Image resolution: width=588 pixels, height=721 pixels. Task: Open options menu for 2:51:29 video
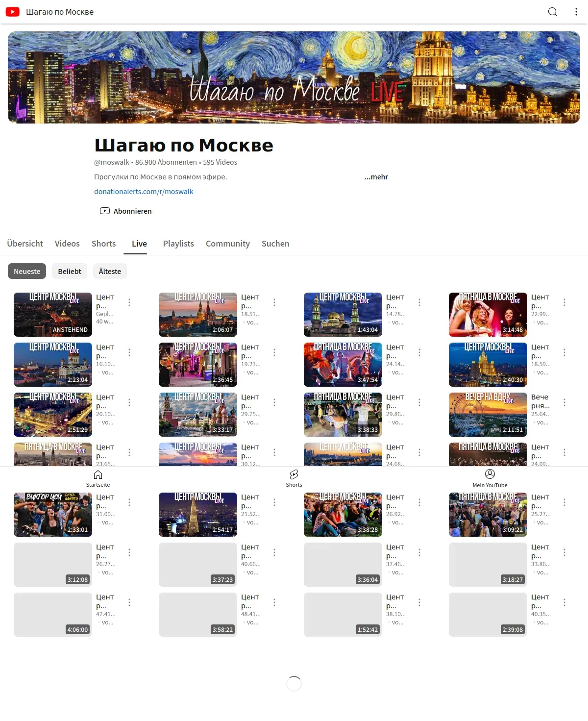coord(129,402)
